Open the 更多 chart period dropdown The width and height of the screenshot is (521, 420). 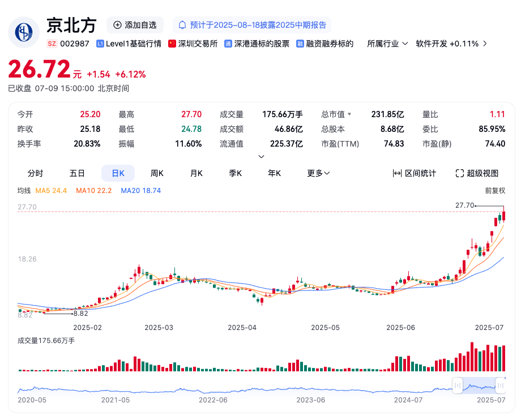pyautogui.click(x=318, y=173)
